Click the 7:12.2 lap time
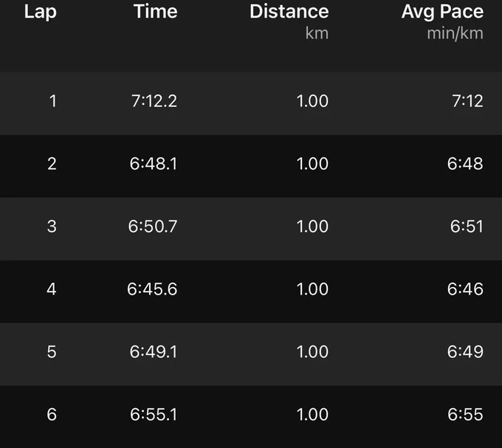This screenshot has width=502, height=448. click(154, 101)
